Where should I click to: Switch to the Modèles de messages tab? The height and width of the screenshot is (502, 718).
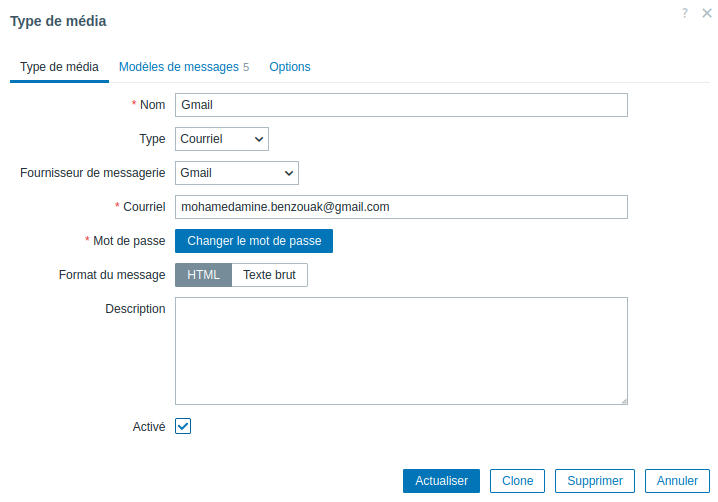pyautogui.click(x=184, y=67)
